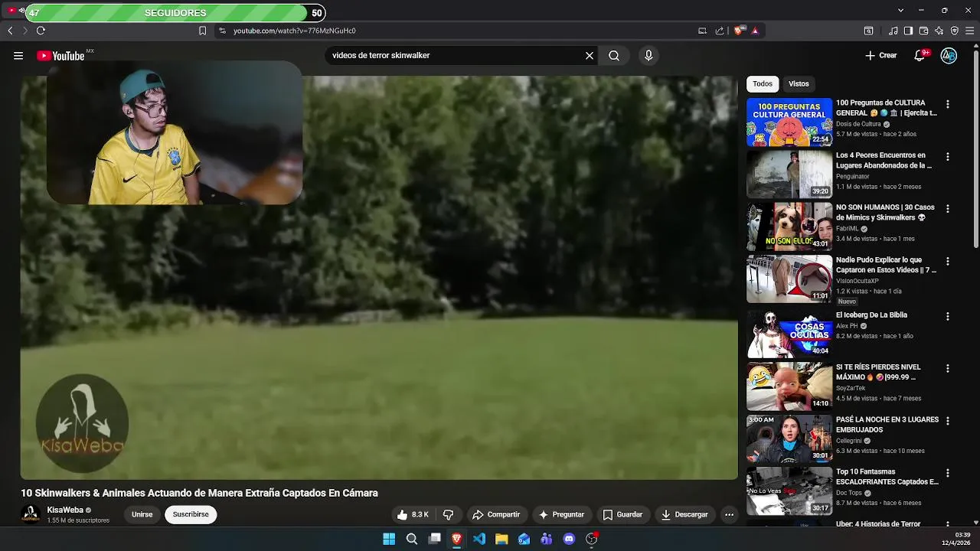Open Brave Wallet icon
The height and width of the screenshot is (551, 980).
(x=923, y=31)
